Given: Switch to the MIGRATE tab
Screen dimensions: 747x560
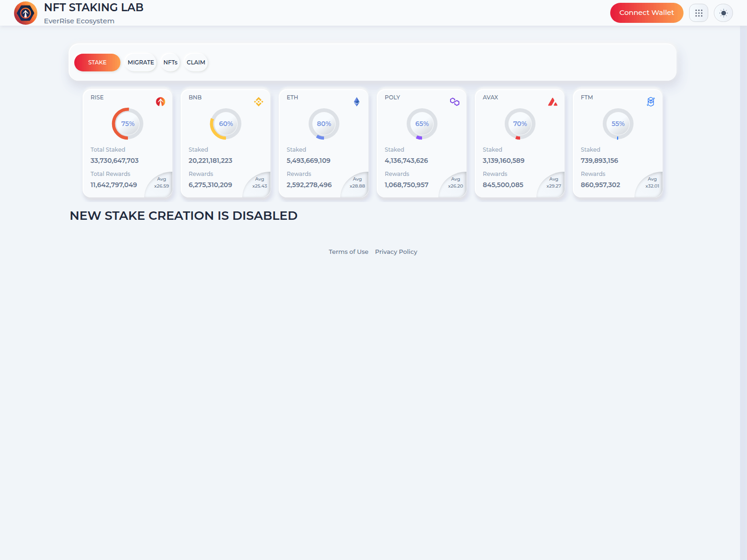Looking at the screenshot, I should (x=141, y=63).
